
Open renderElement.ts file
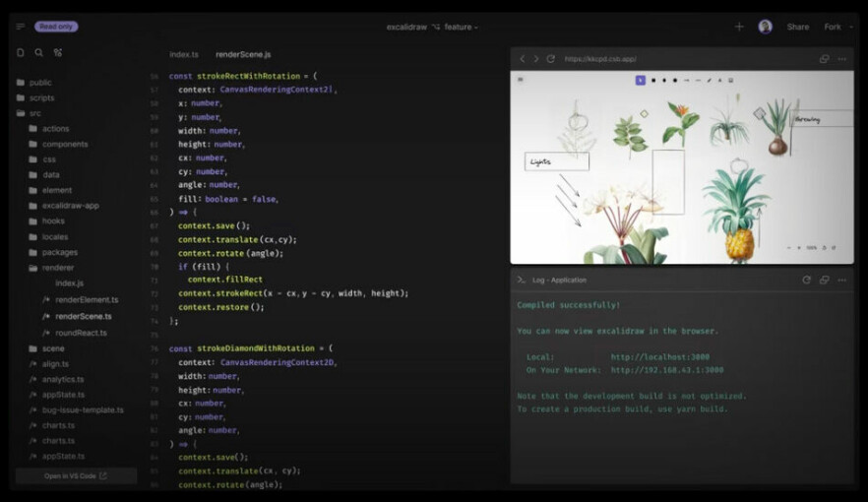[x=81, y=300]
